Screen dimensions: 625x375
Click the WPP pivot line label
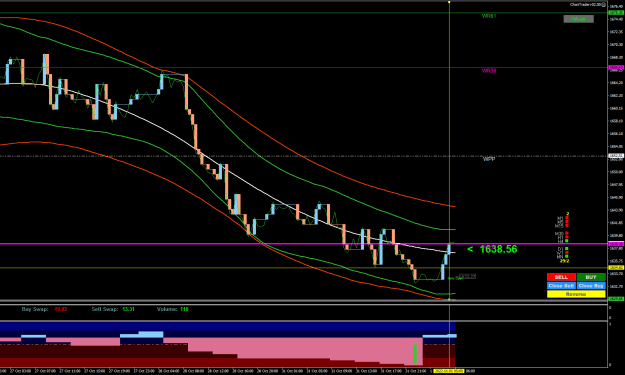(x=489, y=159)
